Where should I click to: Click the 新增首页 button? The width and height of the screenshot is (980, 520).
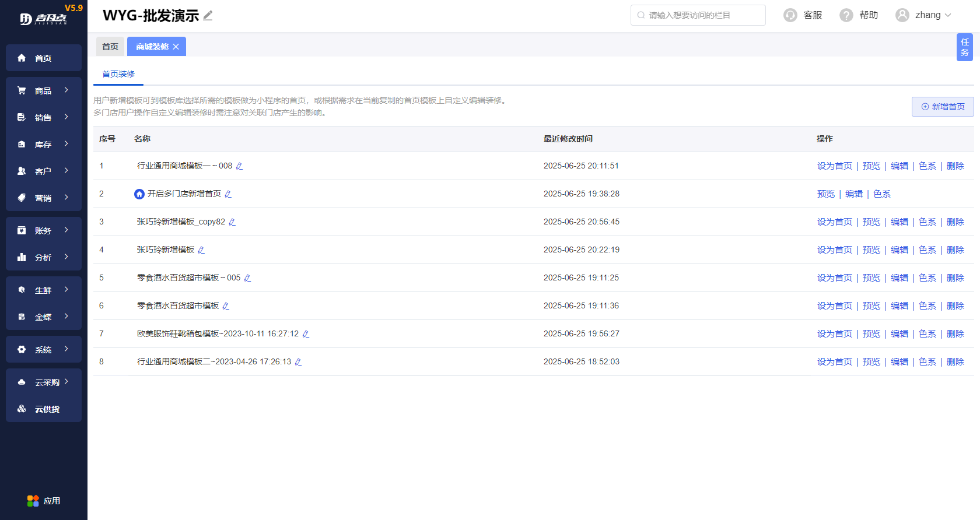click(942, 107)
